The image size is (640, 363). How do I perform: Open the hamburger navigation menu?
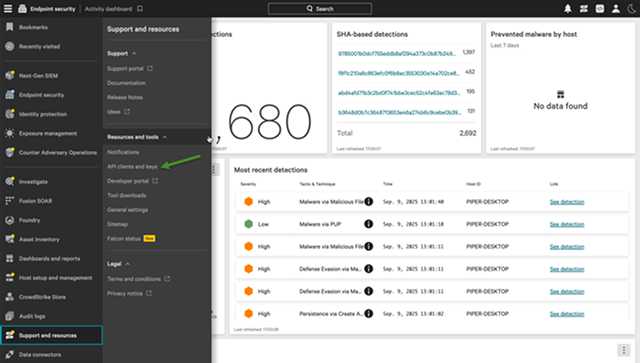pos(8,9)
